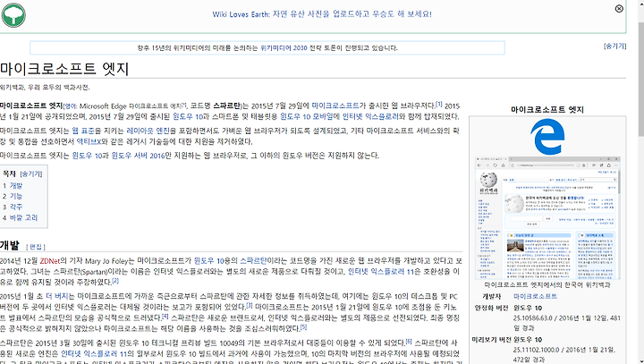Click the 마이크로소프트 엣지 page title heading
Viewport: 644px width, 364px height.
pyautogui.click(x=64, y=69)
